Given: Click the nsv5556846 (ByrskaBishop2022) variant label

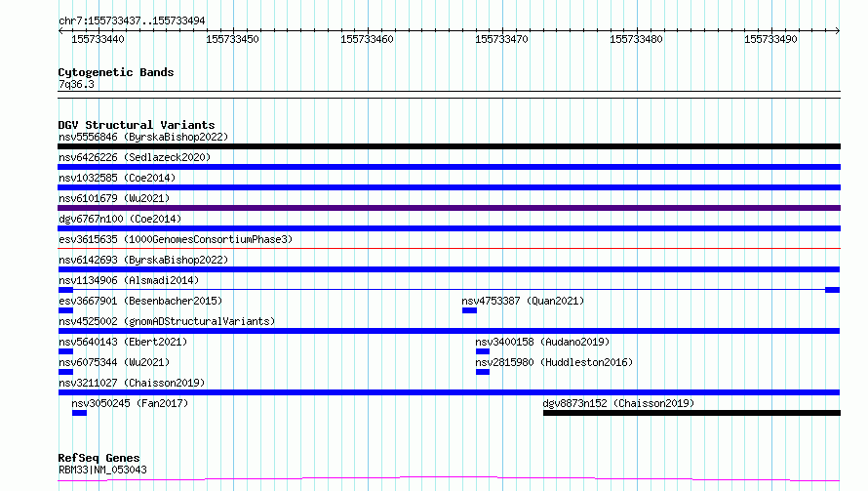Looking at the screenshot, I should [143, 137].
